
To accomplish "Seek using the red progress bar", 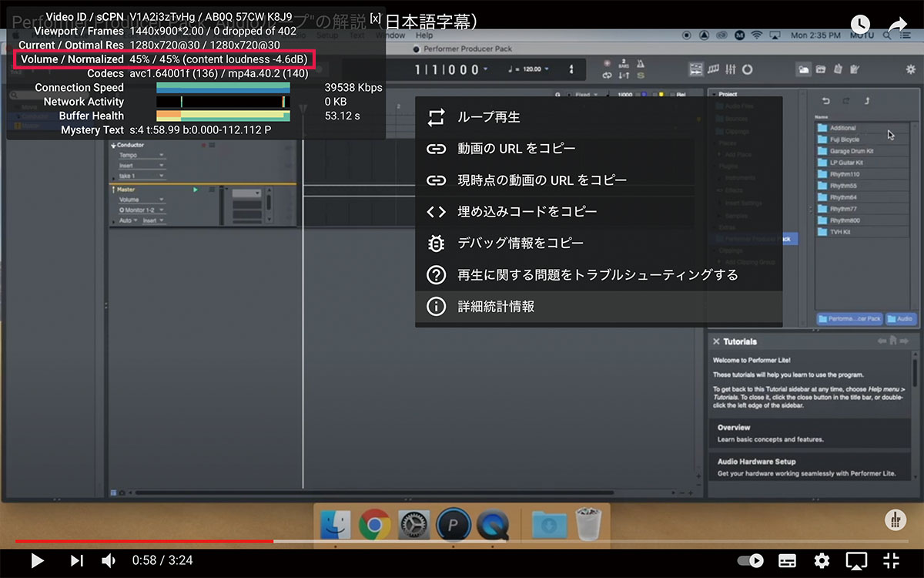I will 144,541.
